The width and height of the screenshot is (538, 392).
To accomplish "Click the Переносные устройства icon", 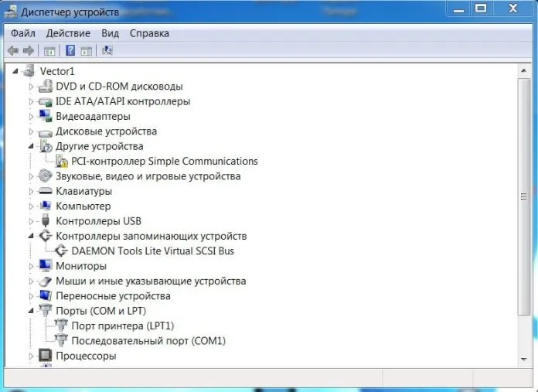I will pyautogui.click(x=45, y=295).
